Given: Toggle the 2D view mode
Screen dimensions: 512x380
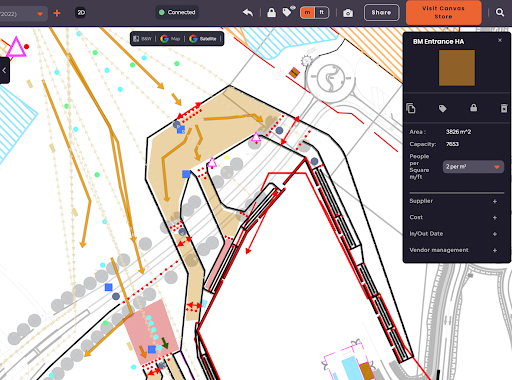Looking at the screenshot, I should 81,13.
